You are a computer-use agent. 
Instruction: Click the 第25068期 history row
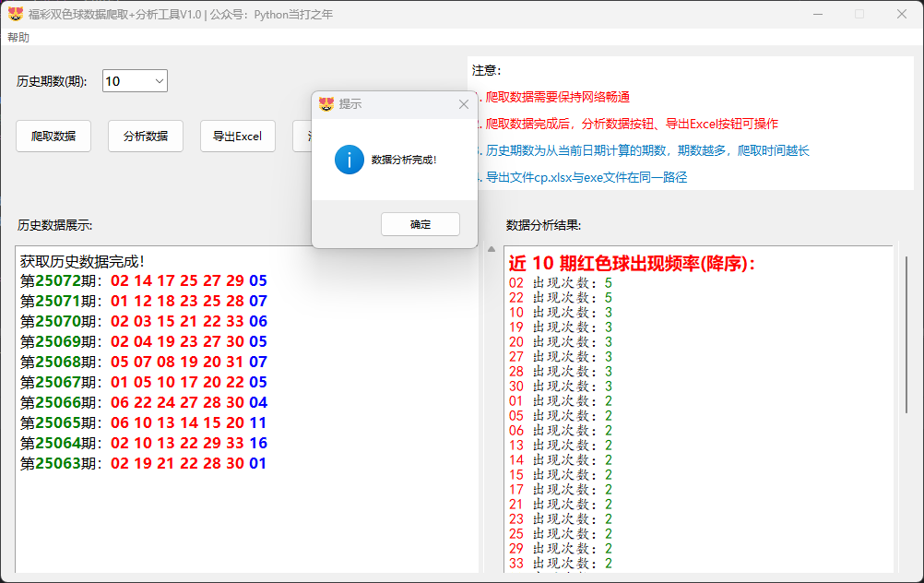pos(144,362)
